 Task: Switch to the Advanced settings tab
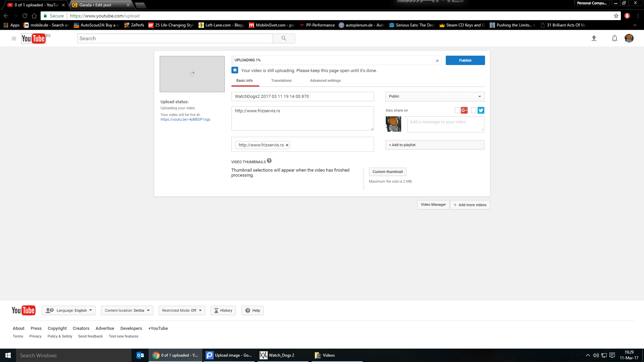coord(325,80)
